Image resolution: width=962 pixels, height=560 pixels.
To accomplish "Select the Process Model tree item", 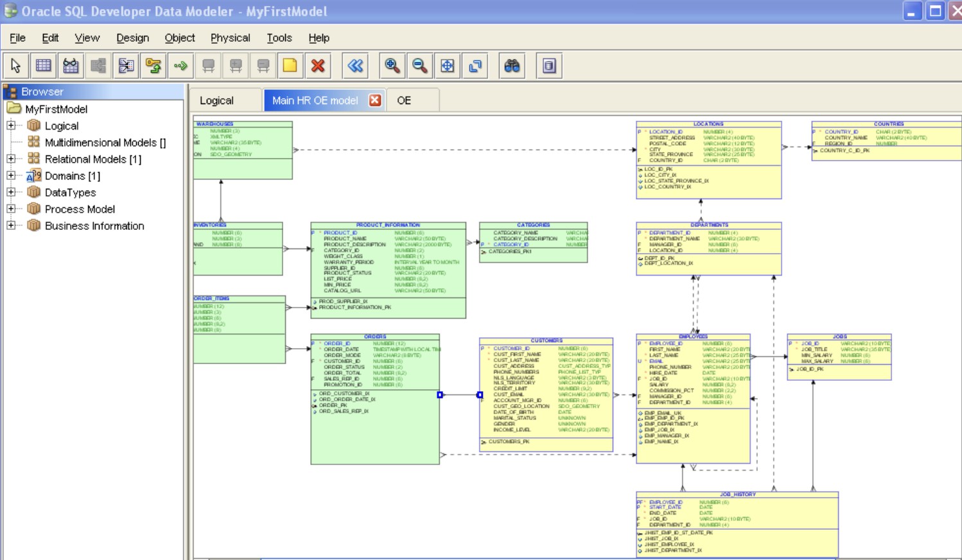I will (80, 209).
